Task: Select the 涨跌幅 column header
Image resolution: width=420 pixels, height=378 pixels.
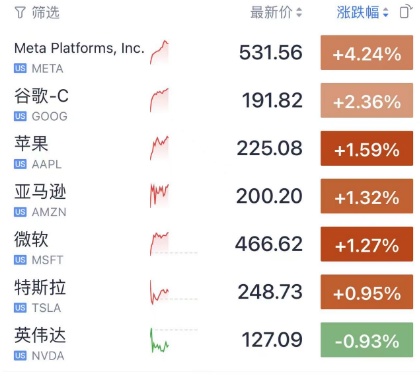Action: pyautogui.click(x=358, y=13)
